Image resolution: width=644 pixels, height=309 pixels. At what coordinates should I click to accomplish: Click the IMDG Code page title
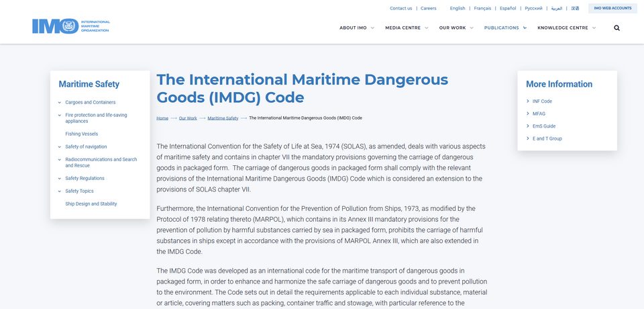303,89
